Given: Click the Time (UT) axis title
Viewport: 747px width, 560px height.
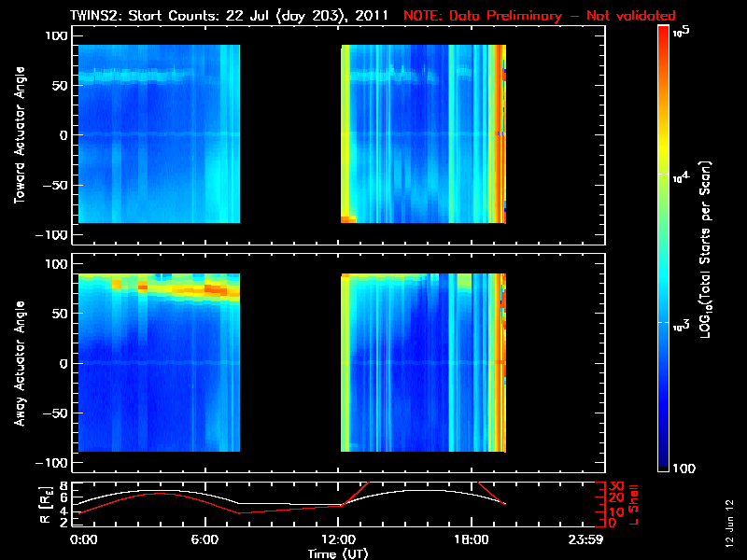Looking at the screenshot, I should pyautogui.click(x=338, y=553).
